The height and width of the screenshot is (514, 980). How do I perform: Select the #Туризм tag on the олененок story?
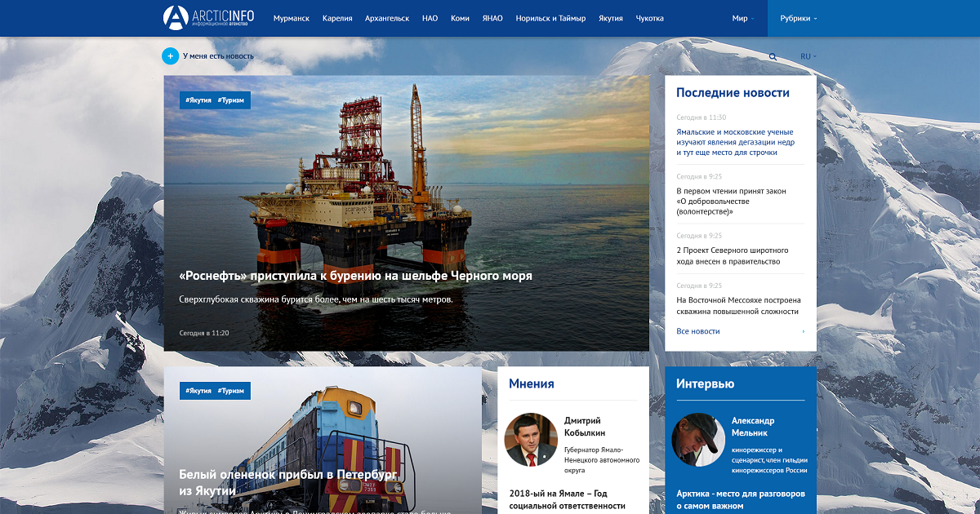tap(231, 391)
